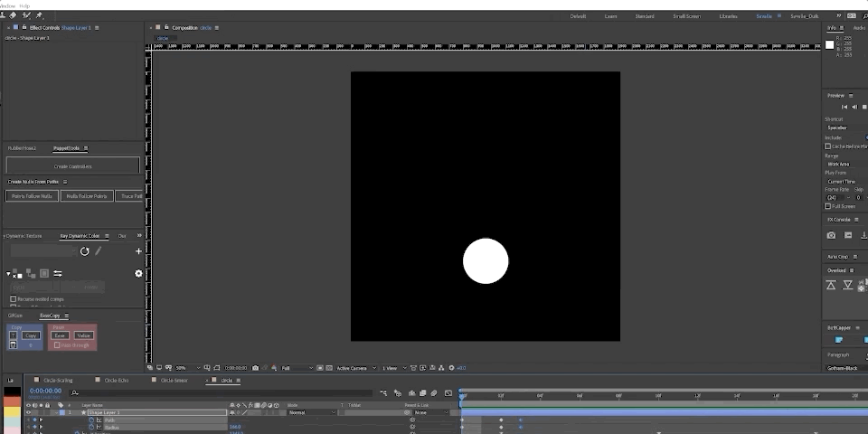Expand workspace overflow chevron at top
The width and height of the screenshot is (868, 434).
(839, 16)
